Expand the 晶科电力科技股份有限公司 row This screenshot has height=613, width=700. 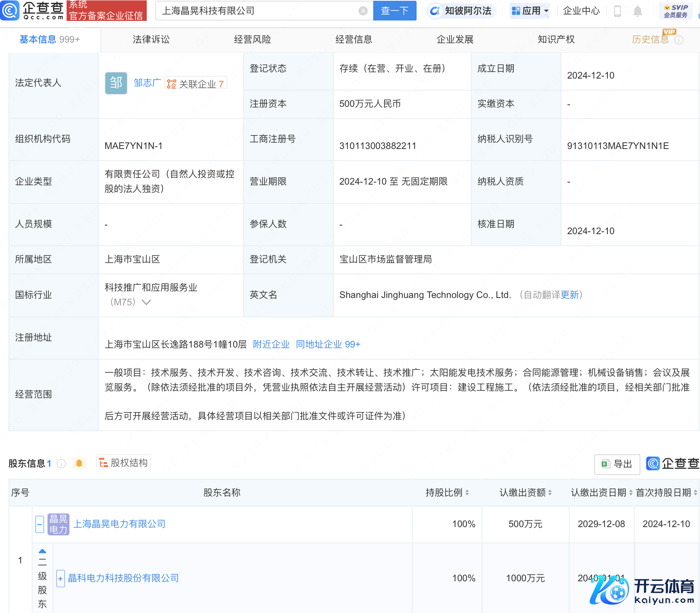coord(60,579)
